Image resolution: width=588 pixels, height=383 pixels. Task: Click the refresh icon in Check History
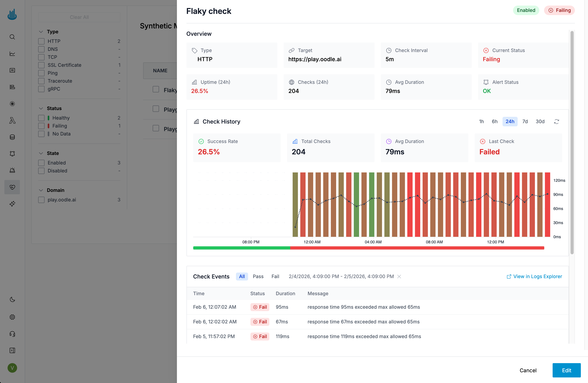pyautogui.click(x=556, y=122)
